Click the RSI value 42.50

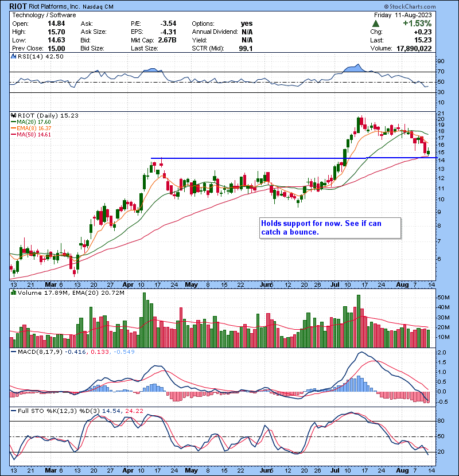click(55, 56)
